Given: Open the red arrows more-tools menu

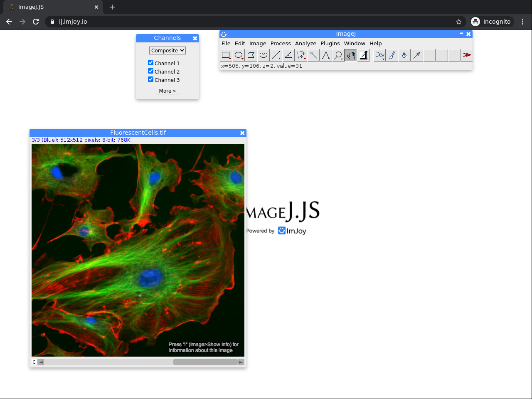Looking at the screenshot, I should coord(467,55).
